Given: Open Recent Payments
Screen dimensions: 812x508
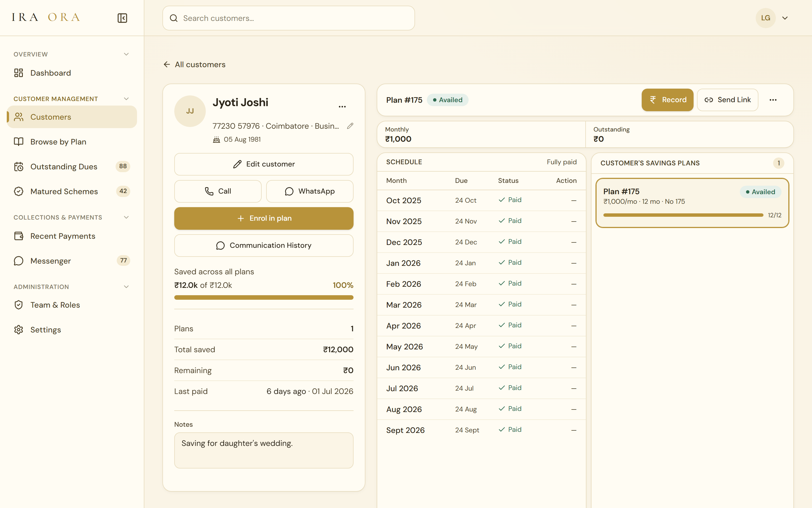Looking at the screenshot, I should 72,236.
